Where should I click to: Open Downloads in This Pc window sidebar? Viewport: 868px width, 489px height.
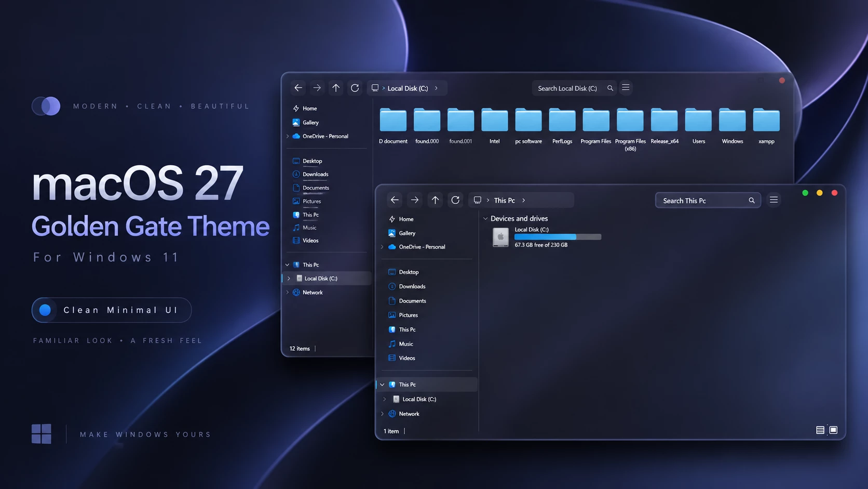(x=407, y=286)
